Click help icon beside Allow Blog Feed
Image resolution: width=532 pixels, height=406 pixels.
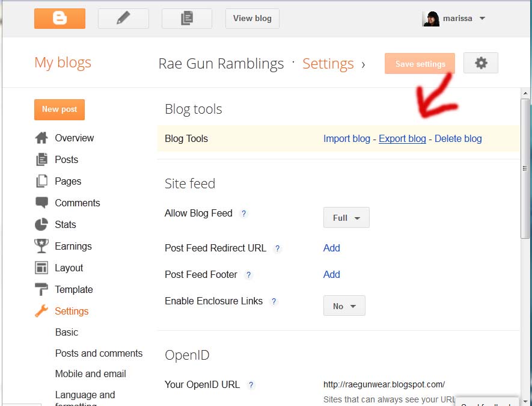pos(243,214)
